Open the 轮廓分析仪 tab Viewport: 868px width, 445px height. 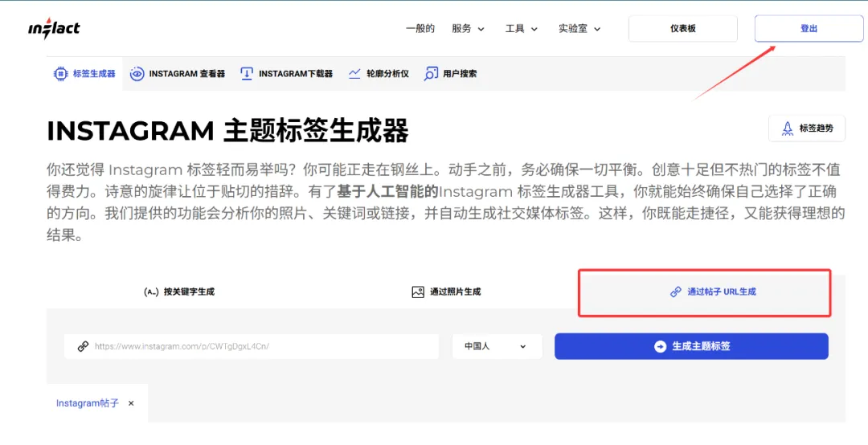(x=379, y=74)
